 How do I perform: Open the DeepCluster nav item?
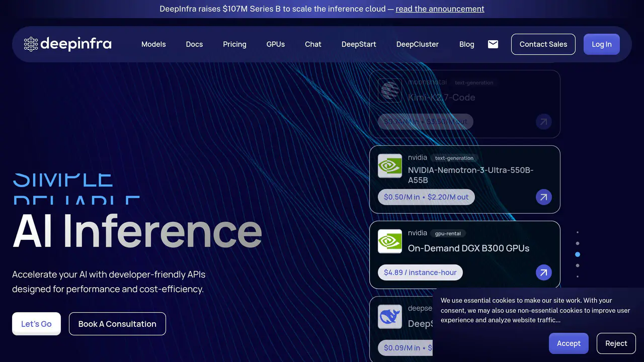coord(418,44)
